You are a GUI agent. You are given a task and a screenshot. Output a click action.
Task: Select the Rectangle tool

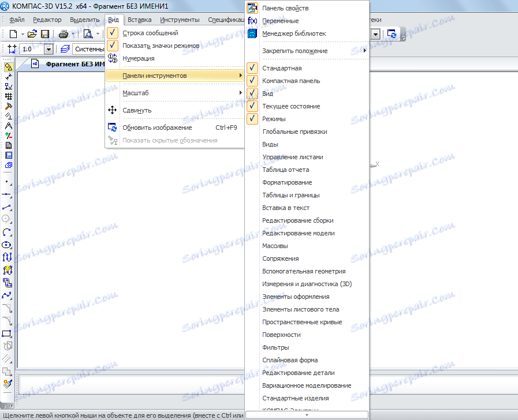(x=7, y=333)
